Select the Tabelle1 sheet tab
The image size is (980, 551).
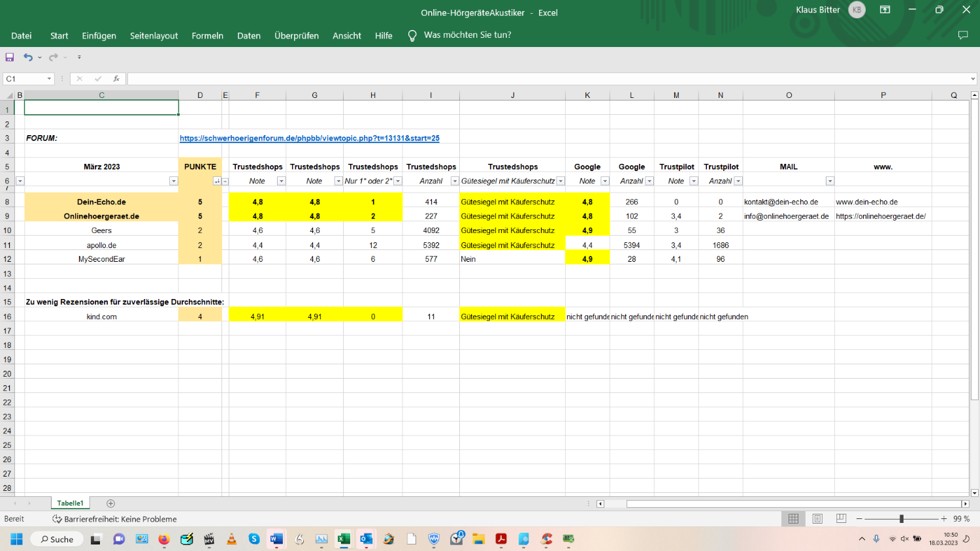[x=70, y=503]
